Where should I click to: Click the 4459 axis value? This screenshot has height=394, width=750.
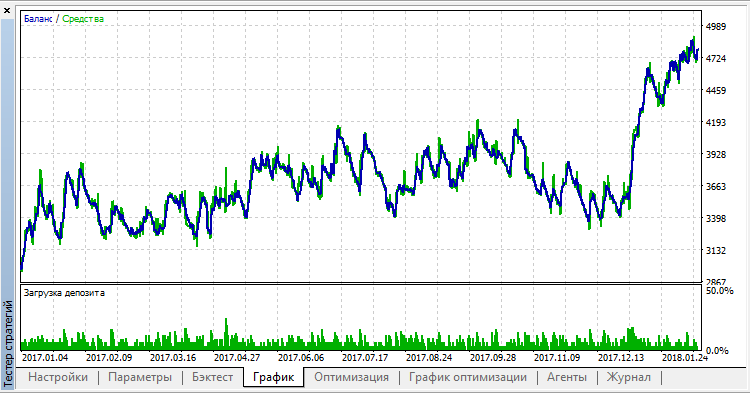coord(716,90)
